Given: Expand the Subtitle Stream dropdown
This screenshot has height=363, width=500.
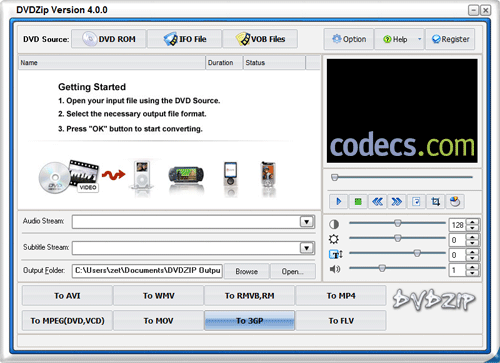Looking at the screenshot, I should point(306,248).
